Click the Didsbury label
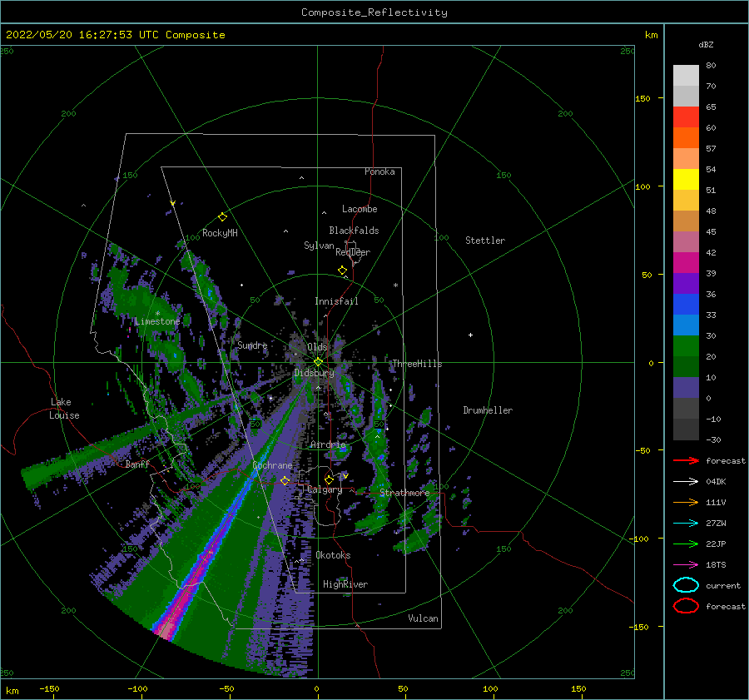Viewport: 749px width, 700px height. 315,373
